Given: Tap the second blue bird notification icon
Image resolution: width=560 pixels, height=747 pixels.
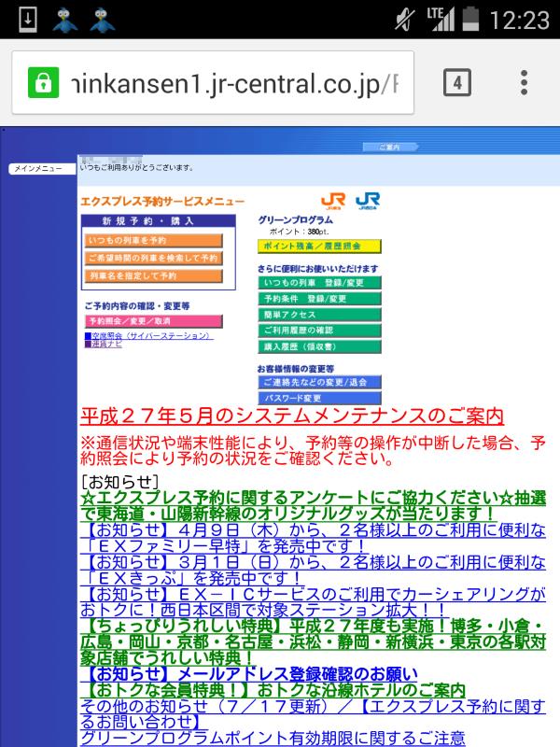Looking at the screenshot, I should (x=103, y=20).
